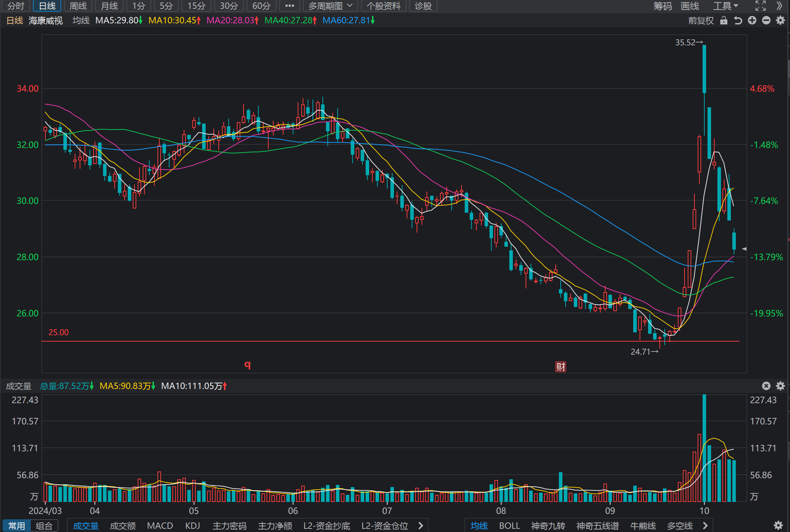
Task: Open 个股资料 stock info
Action: (384, 6)
